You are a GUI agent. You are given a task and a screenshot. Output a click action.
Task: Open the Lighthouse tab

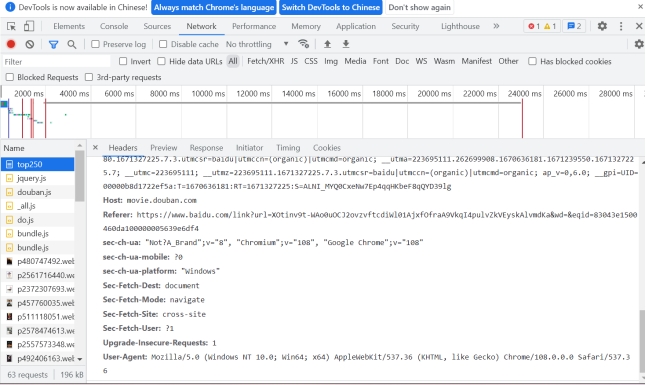coord(460,26)
